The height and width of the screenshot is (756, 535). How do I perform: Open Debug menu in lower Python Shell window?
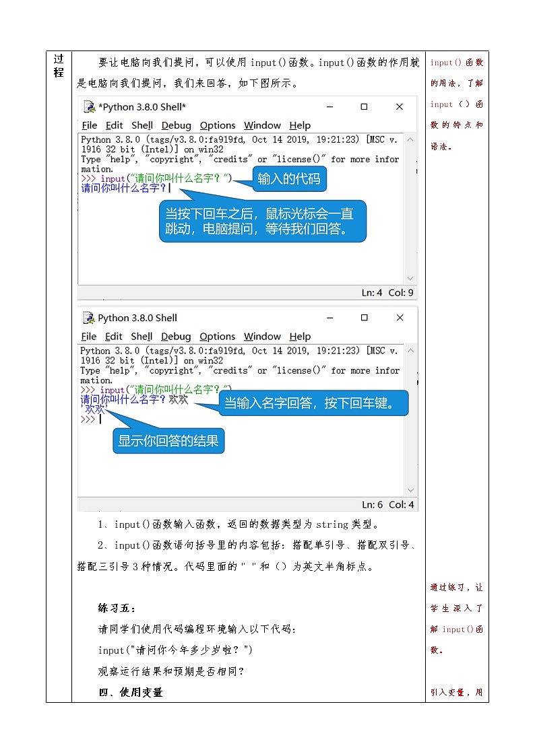coord(176,337)
